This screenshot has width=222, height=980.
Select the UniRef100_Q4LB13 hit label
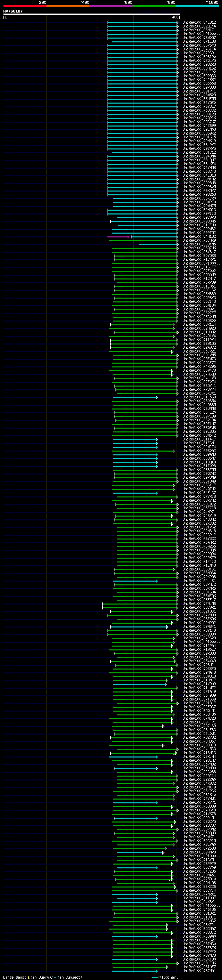(199, 175)
